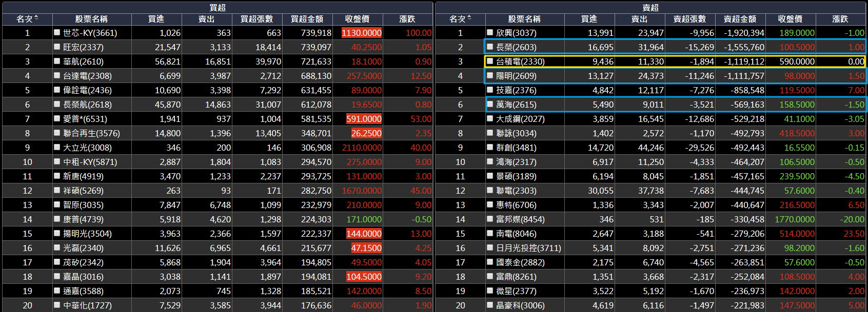Click the highlighted closing price 1130.0000
Screen dimensions: 868x312
(362, 33)
